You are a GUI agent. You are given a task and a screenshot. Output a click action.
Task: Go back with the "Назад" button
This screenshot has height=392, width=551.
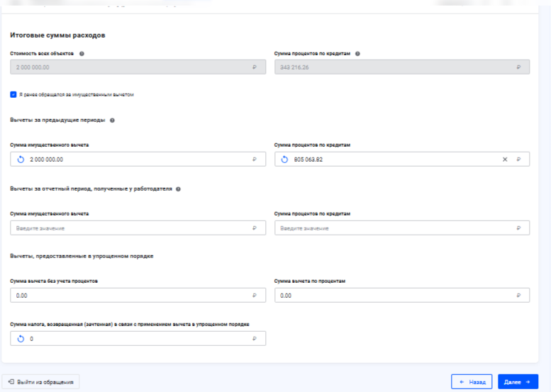472,381
